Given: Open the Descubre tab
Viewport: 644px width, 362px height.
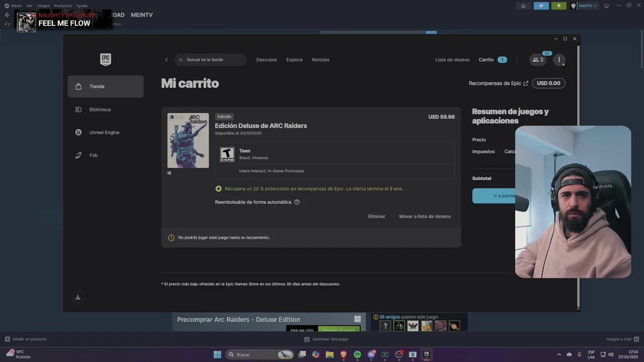Looking at the screenshot, I should pyautogui.click(x=267, y=60).
